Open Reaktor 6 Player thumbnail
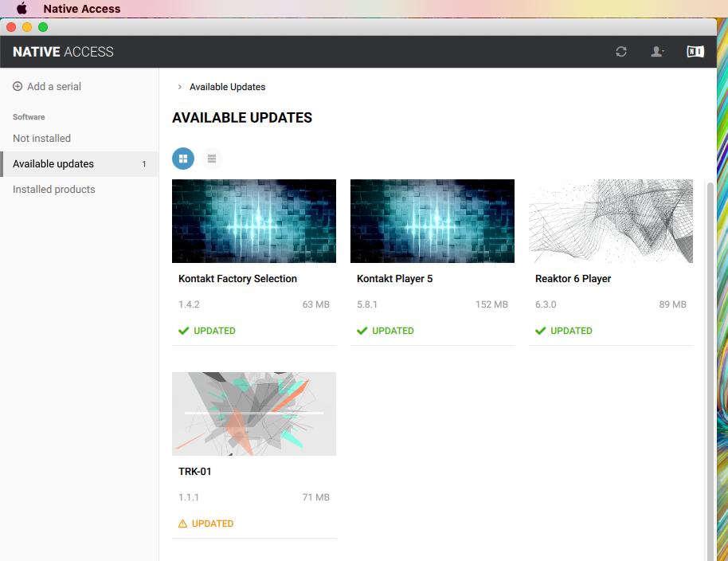 [611, 221]
